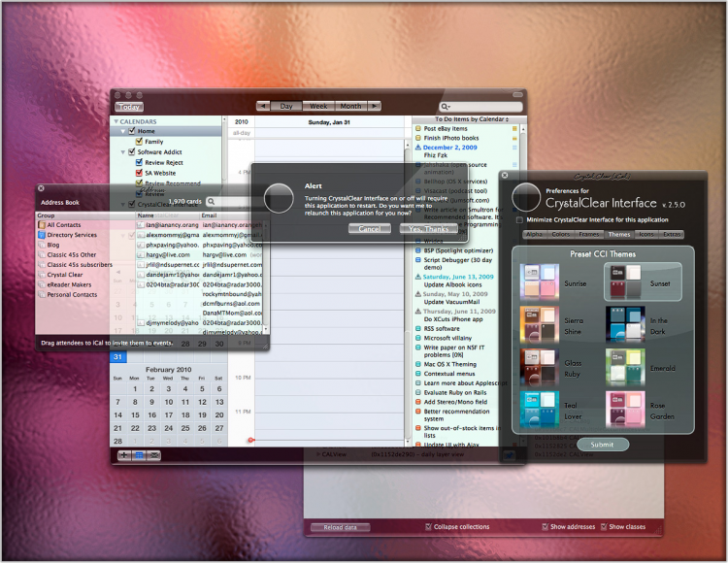Screen dimensions: 728x563
Task: Click Cancel in the Alert dialog
Action: [370, 229]
